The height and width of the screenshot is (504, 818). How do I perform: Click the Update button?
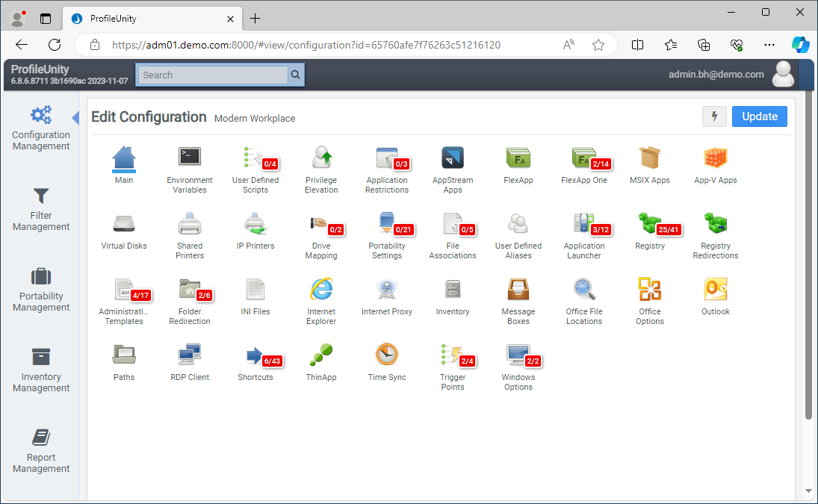759,116
